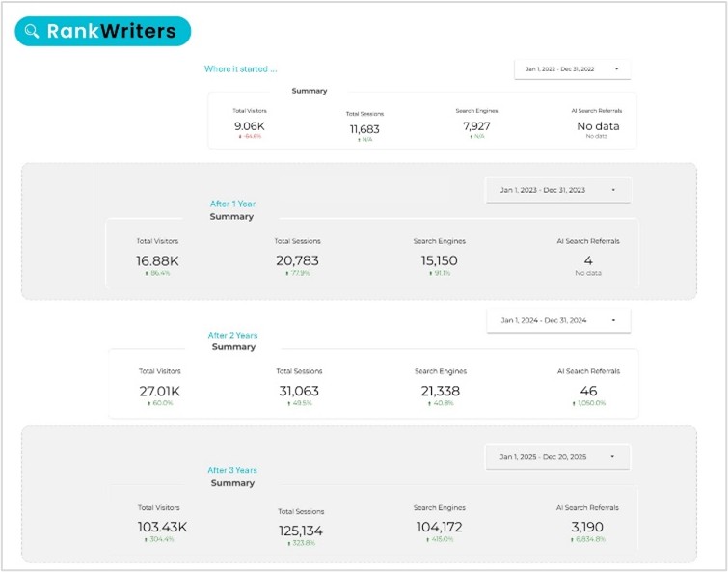728x572 pixels.
Task: Click the 31,063 Total Sessions value
Action: (299, 391)
